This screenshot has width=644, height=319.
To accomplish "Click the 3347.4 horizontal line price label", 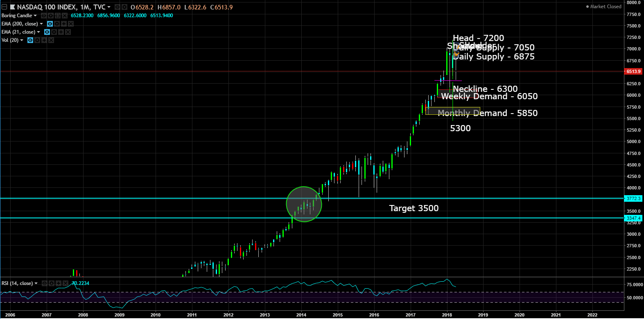I will click(633, 218).
